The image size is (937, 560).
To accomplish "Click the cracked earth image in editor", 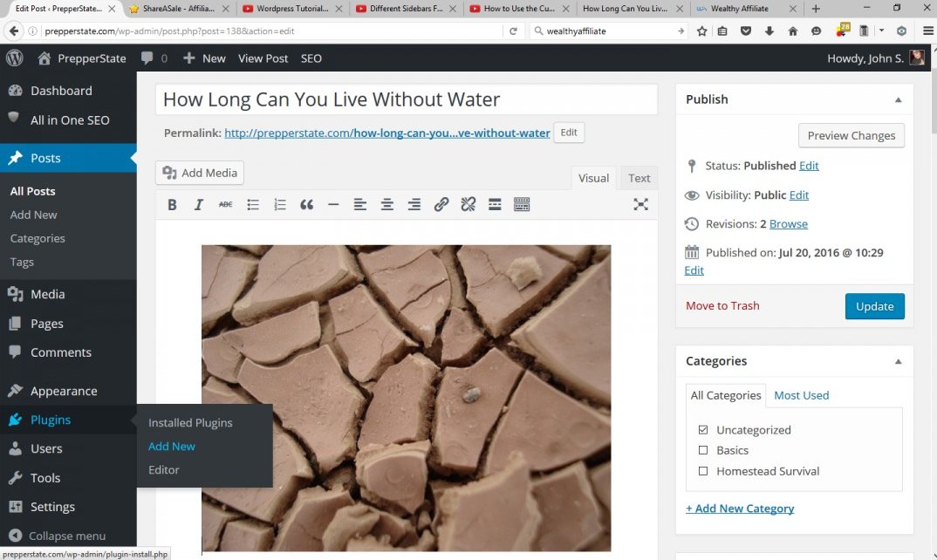I will pos(407,398).
